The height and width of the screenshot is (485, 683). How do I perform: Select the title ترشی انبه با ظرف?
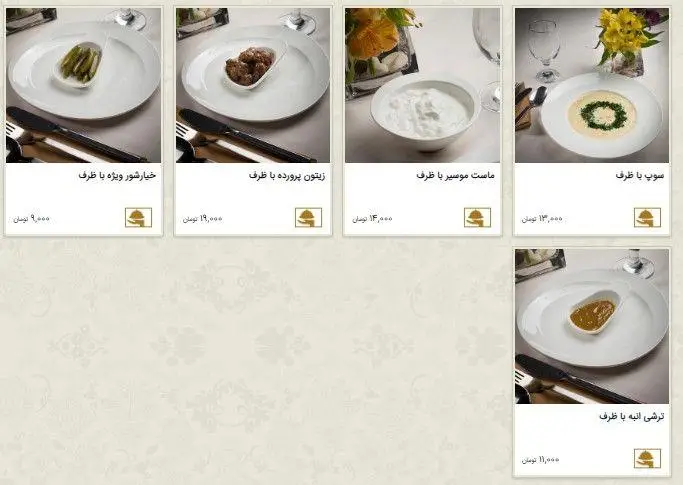tap(632, 417)
